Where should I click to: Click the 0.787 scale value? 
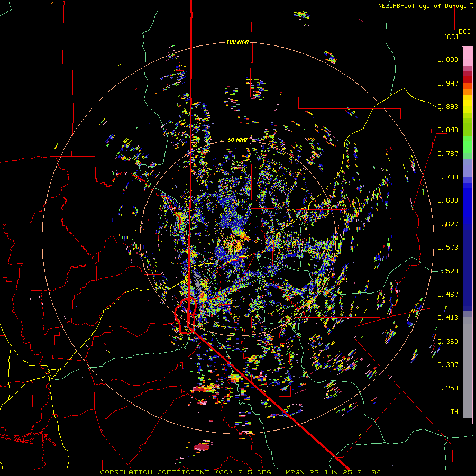tap(448, 153)
